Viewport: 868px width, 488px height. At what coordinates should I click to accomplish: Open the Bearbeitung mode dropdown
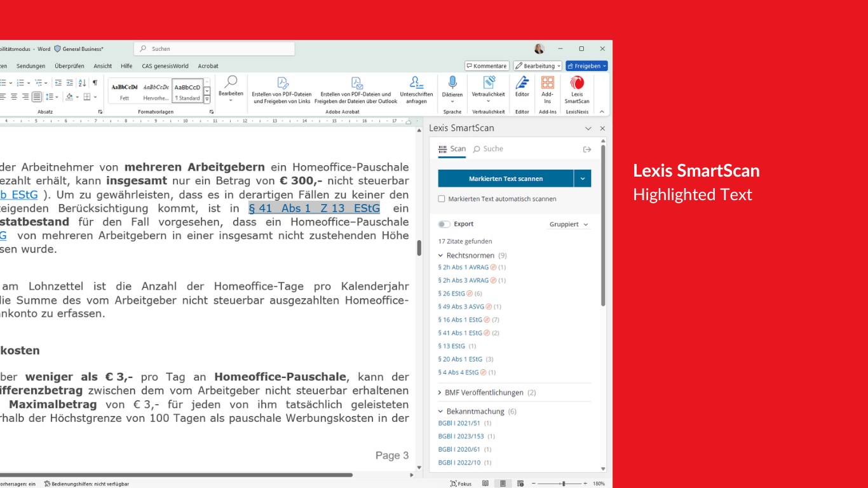point(538,66)
